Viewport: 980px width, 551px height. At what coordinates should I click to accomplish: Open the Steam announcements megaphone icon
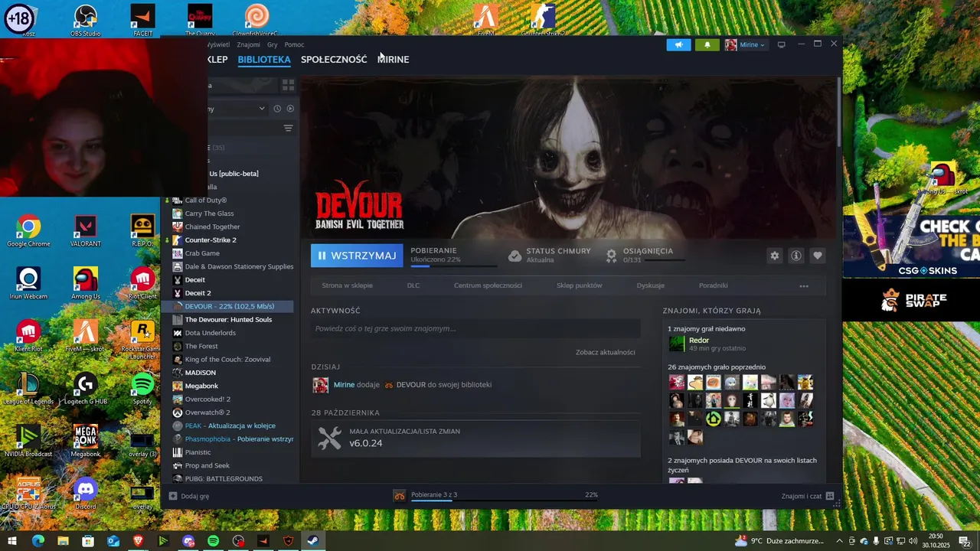click(x=678, y=44)
